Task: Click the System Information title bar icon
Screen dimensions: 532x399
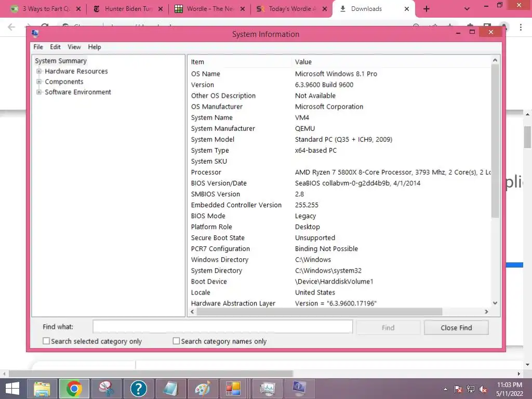Action: pos(35,33)
